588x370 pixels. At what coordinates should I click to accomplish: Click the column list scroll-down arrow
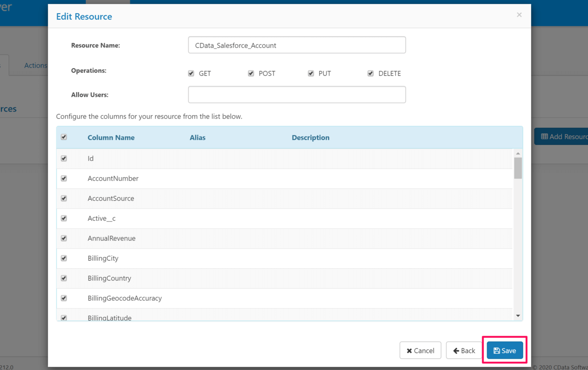518,316
